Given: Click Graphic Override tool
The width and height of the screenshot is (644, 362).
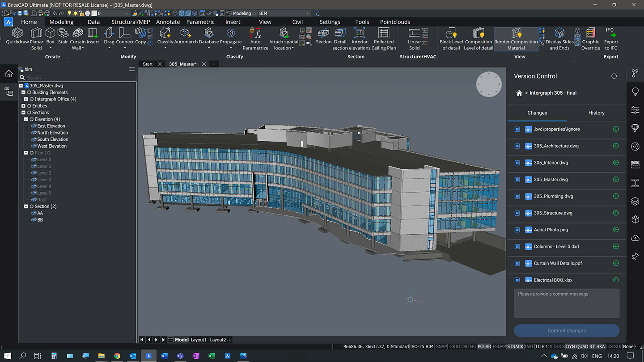Looking at the screenshot, I should [x=591, y=39].
